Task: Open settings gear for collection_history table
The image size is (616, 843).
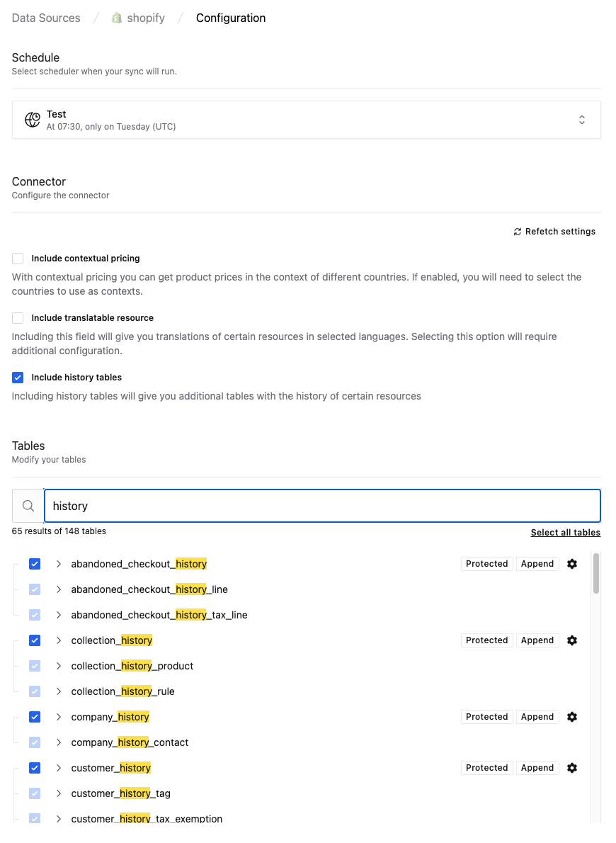Action: tap(572, 640)
